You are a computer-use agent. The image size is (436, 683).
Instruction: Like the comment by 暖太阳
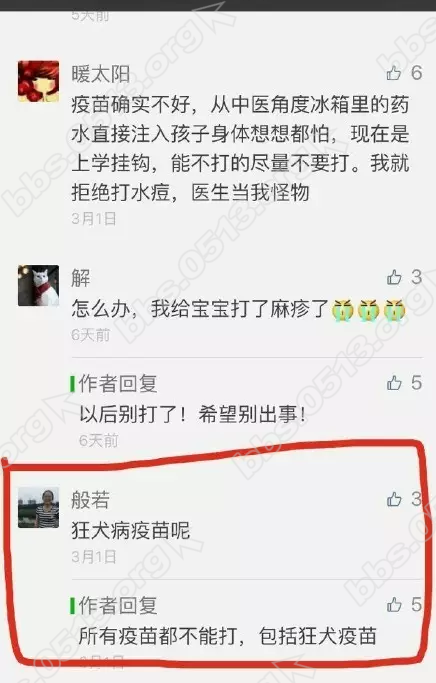pyautogui.click(x=394, y=73)
